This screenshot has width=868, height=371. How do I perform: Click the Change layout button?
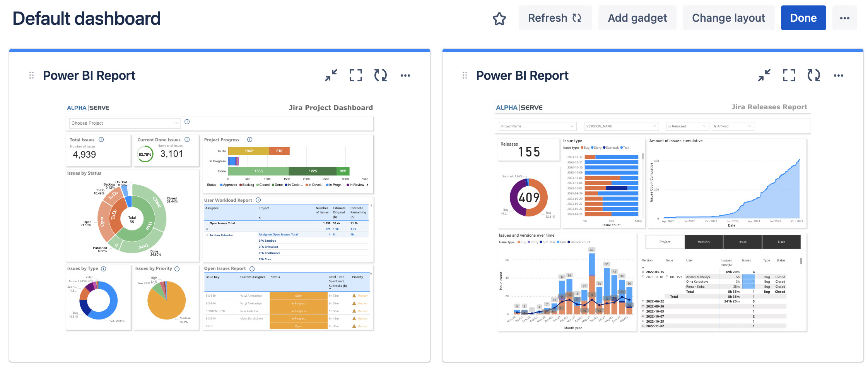click(x=728, y=18)
